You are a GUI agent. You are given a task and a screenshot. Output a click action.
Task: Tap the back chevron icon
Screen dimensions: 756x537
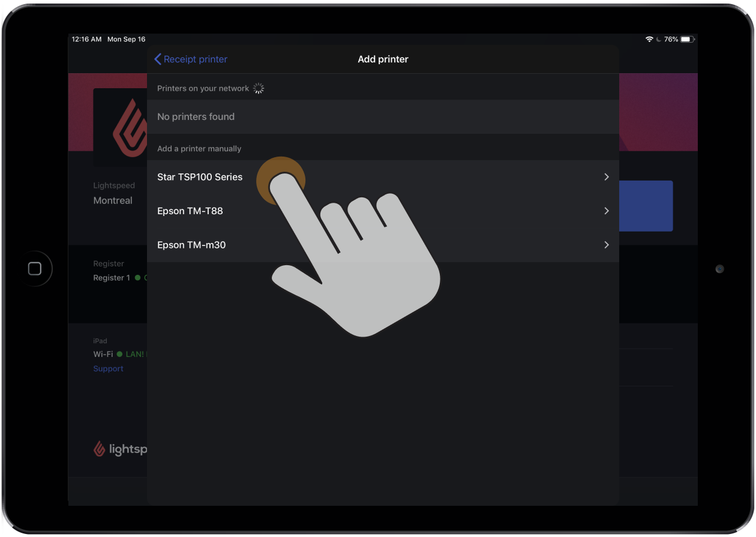(x=158, y=59)
